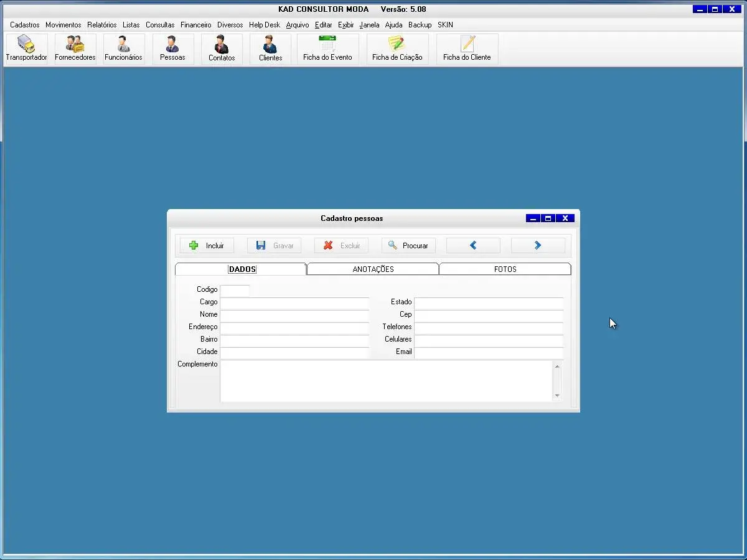Image resolution: width=747 pixels, height=560 pixels.
Task: Click the Nome input field
Action: 294,315
